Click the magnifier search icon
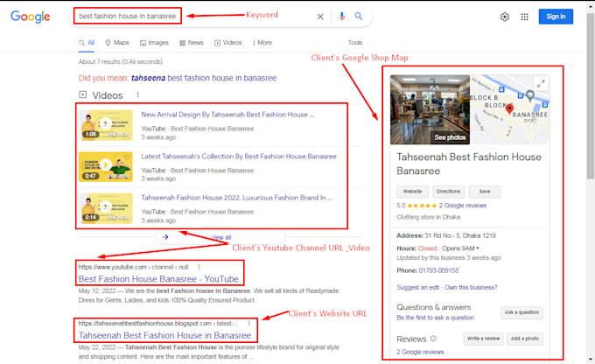Viewport: 595px width, 364px height. (359, 17)
